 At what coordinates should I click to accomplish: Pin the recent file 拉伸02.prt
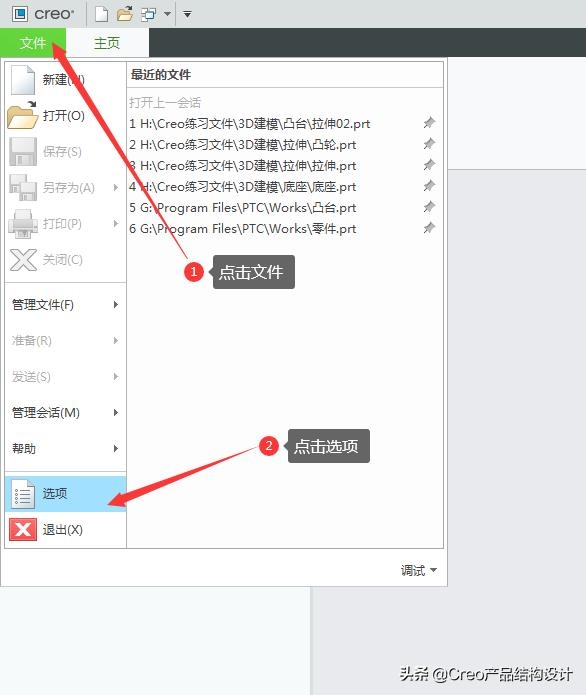click(429, 123)
